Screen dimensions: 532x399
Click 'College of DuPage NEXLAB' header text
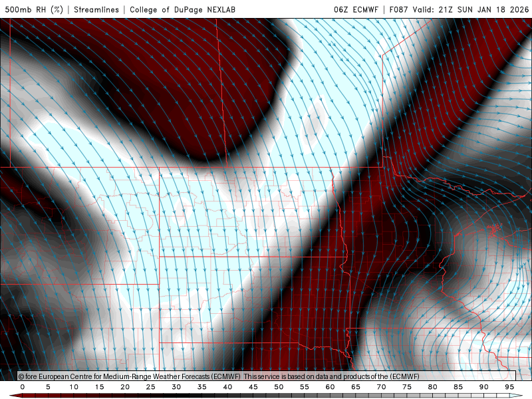pos(182,9)
